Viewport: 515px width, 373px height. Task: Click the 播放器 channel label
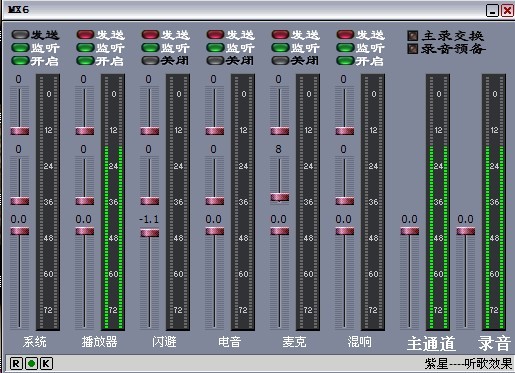pos(99,342)
